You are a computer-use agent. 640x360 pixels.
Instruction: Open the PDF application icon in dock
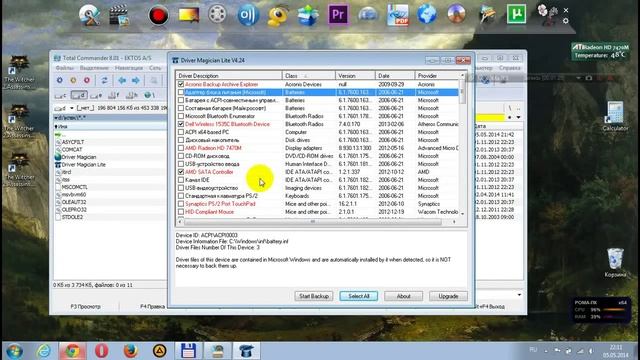pos(398,15)
